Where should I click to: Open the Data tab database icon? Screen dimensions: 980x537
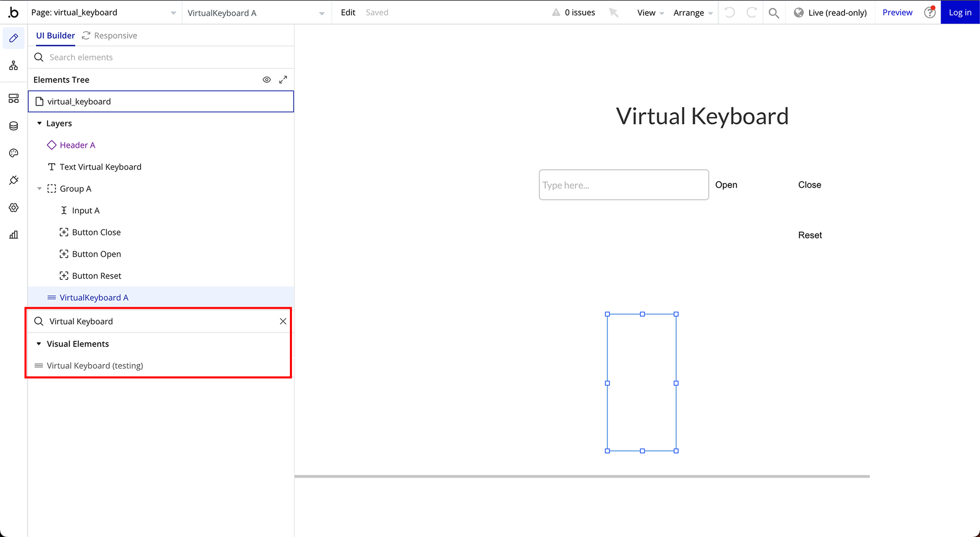(13, 126)
